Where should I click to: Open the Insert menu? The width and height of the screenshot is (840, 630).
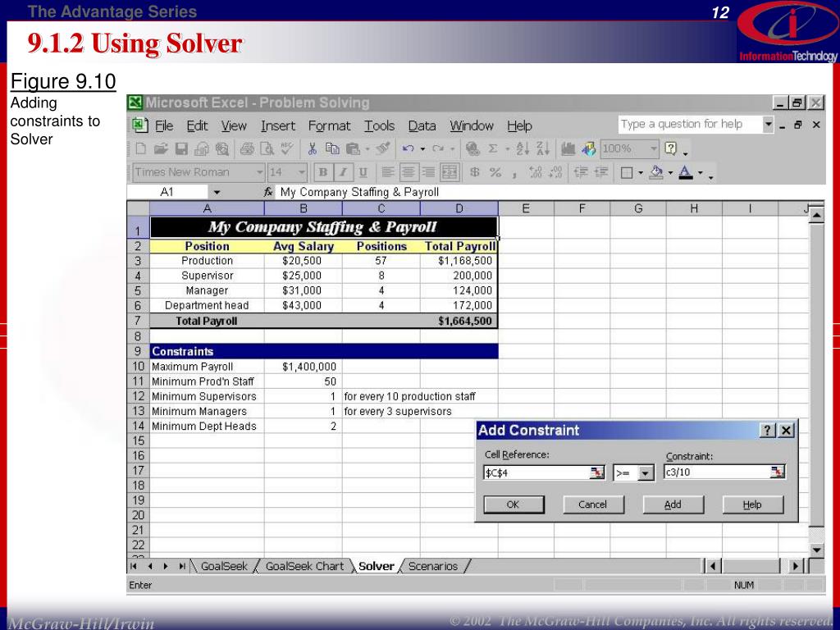point(278,126)
